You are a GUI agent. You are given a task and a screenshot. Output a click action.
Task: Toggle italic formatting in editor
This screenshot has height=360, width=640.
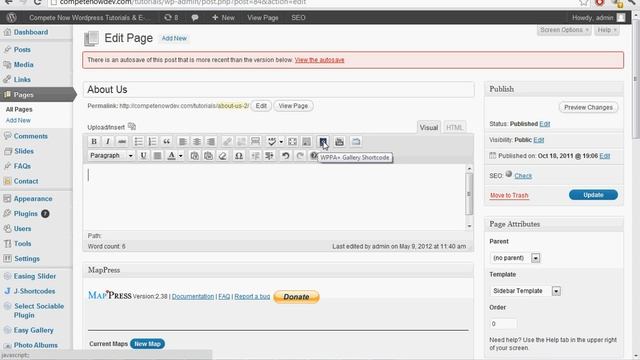(x=108, y=142)
